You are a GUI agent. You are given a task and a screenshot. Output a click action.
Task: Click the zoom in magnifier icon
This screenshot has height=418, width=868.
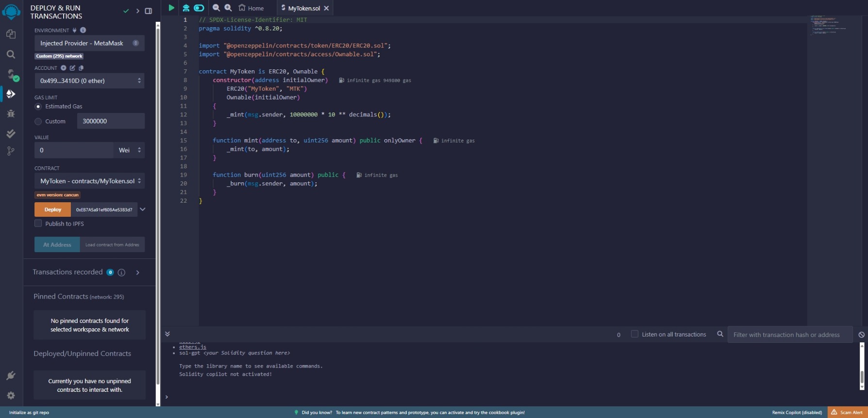tap(228, 8)
